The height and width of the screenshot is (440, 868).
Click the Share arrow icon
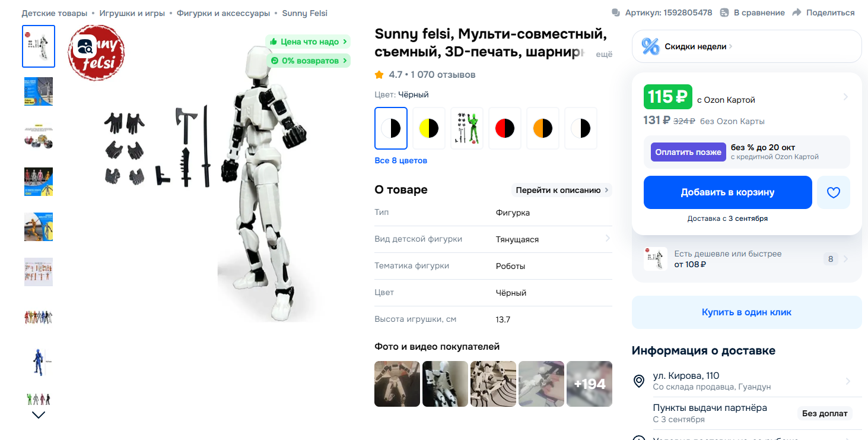tap(797, 12)
